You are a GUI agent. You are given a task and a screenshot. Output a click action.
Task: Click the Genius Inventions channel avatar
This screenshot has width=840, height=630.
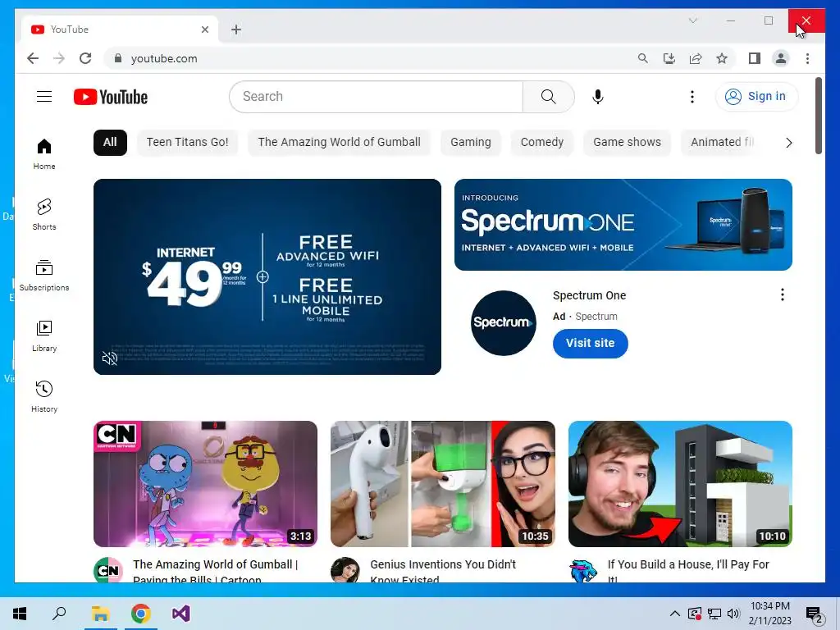pyautogui.click(x=345, y=570)
